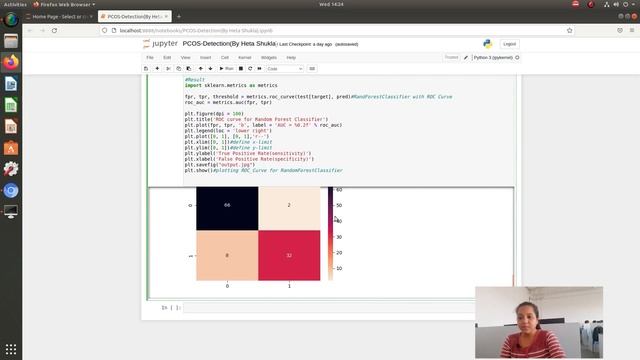The image size is (640, 360).
Task: Open the Firefox hamburger menu
Action: tap(632, 30)
